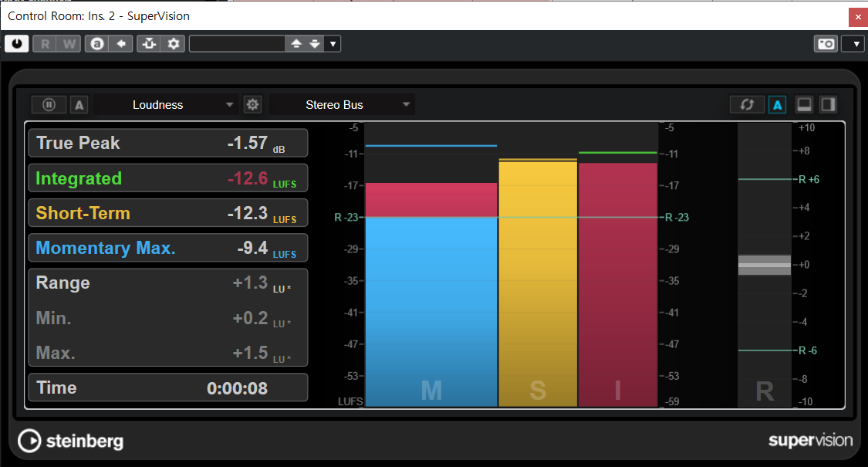
Task: Open module settings gear next to Loudness
Action: pyautogui.click(x=252, y=105)
